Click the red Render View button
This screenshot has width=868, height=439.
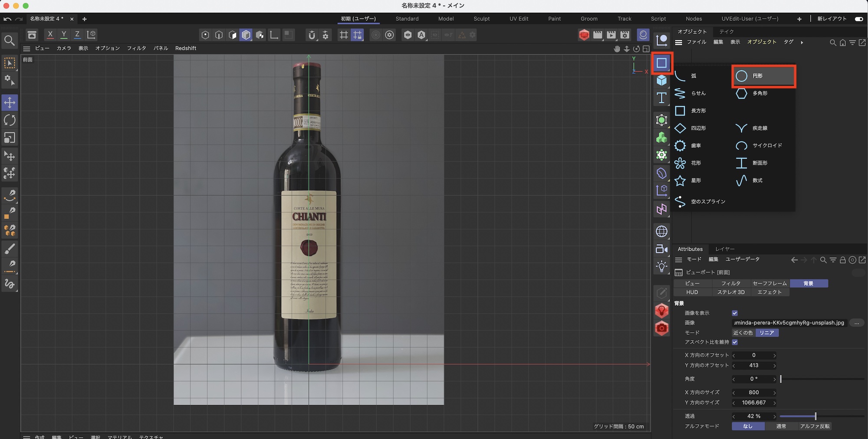584,35
